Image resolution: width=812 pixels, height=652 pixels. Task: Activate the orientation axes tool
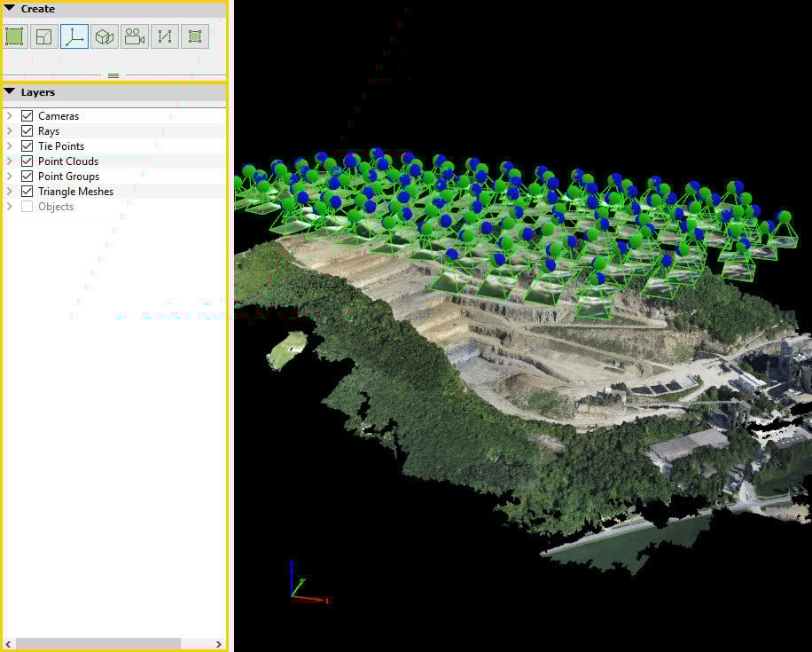tap(74, 36)
